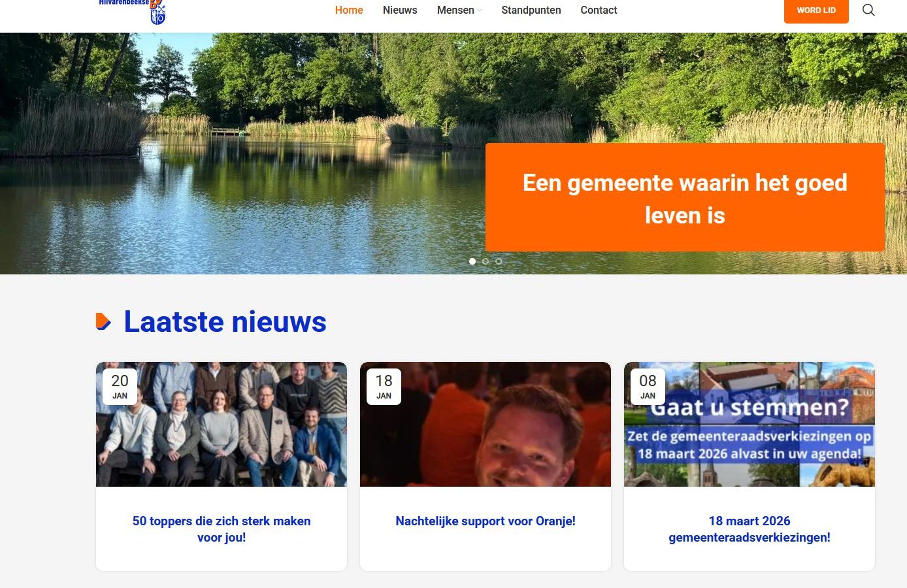Expand the Mensen dropdown menu
Image resolution: width=907 pixels, height=588 pixels.
[459, 10]
